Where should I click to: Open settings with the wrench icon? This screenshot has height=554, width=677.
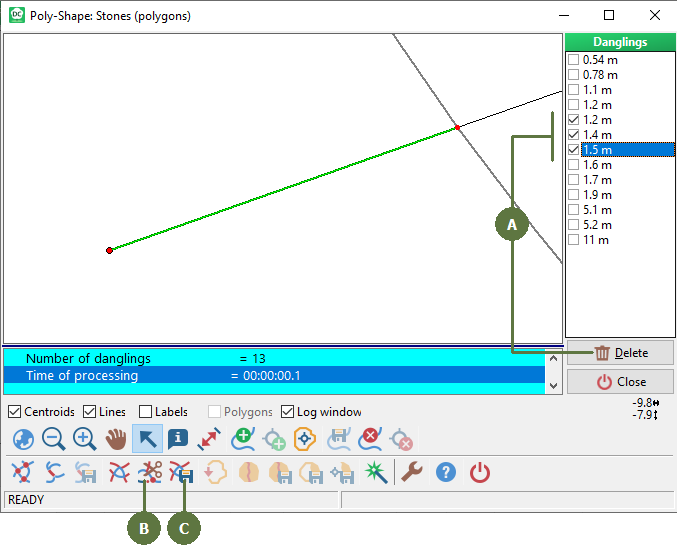tap(412, 473)
